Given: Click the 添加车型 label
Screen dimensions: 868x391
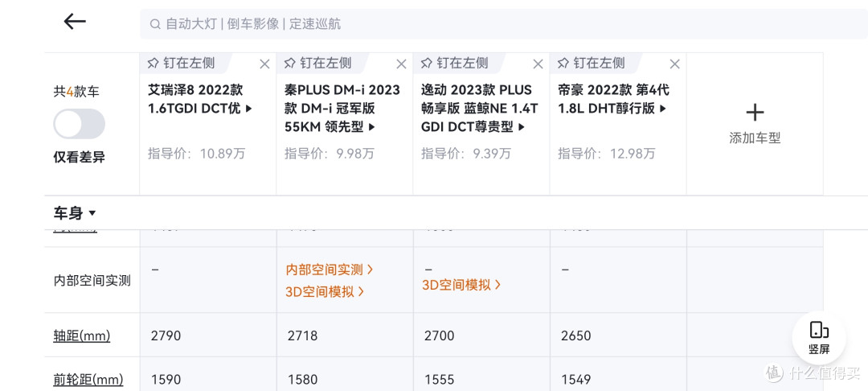Looking at the screenshot, I should click(x=755, y=138).
